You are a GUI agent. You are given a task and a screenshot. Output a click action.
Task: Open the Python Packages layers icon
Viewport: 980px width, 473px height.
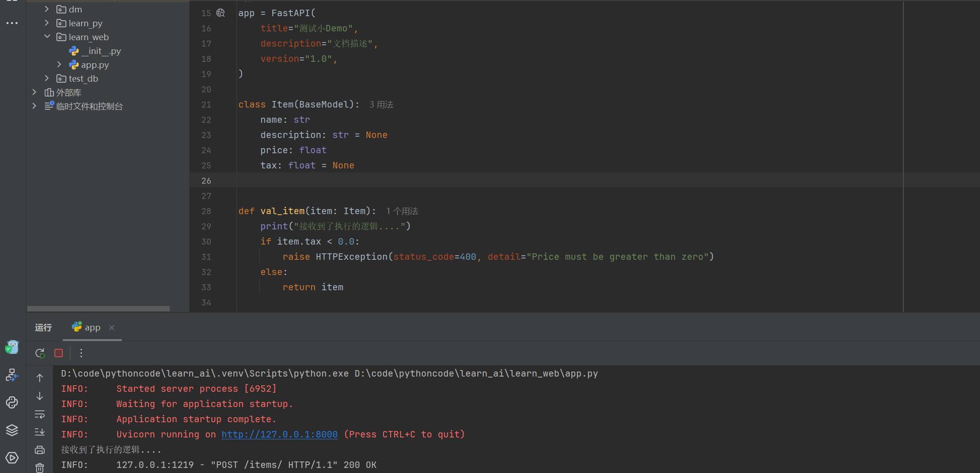click(x=12, y=430)
